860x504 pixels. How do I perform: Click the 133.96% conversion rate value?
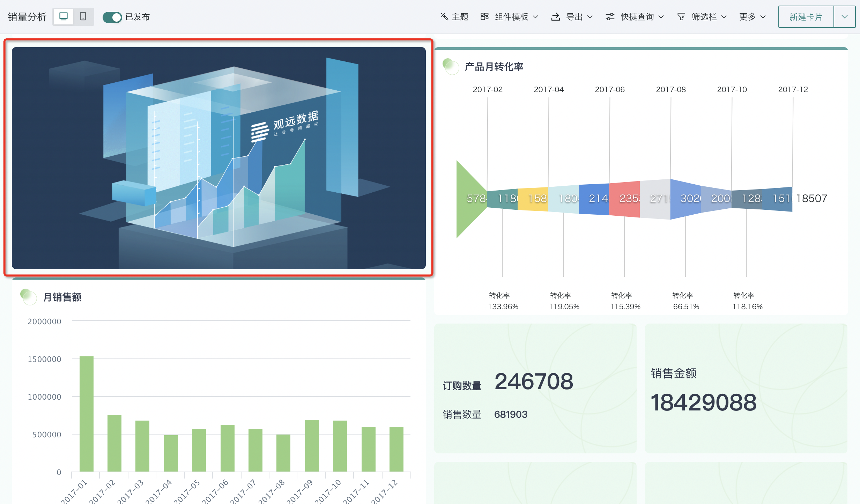click(503, 307)
